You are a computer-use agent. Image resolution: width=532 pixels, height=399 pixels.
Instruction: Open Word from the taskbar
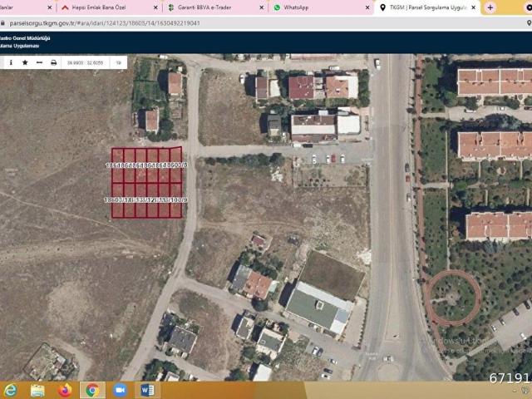click(146, 389)
